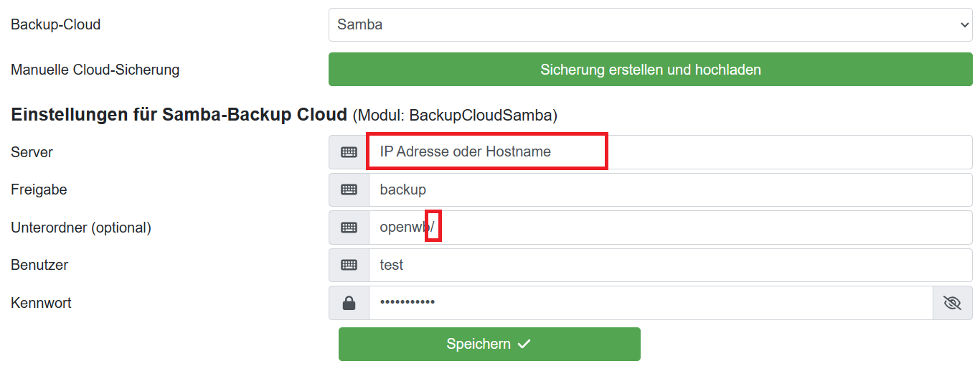980x384 pixels.
Task: Click the Backup-Cloud label text
Action: click(55, 24)
